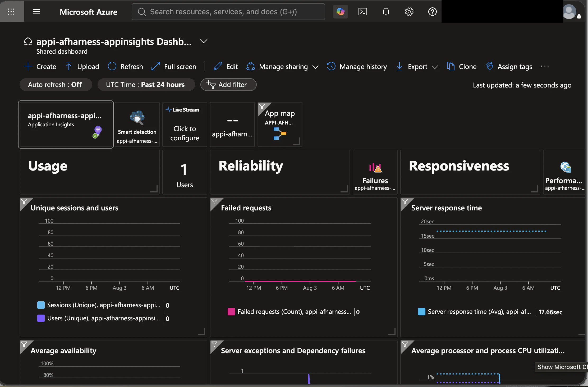Click the '--' appi-afharn... metric tile
The width and height of the screenshot is (588, 387).
[232, 125]
